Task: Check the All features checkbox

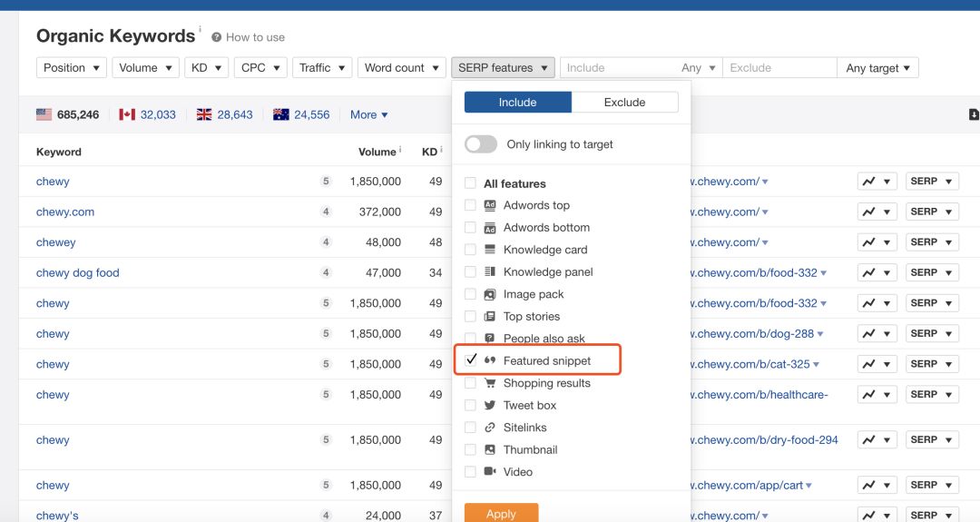Action: (470, 183)
